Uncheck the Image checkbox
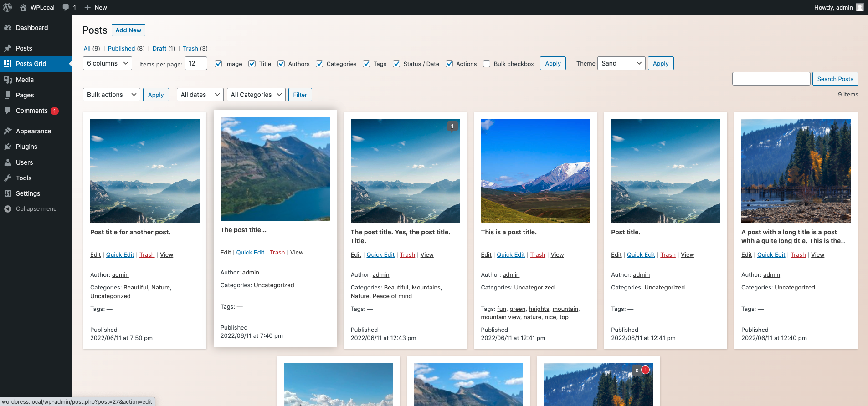The height and width of the screenshot is (406, 868). click(218, 64)
